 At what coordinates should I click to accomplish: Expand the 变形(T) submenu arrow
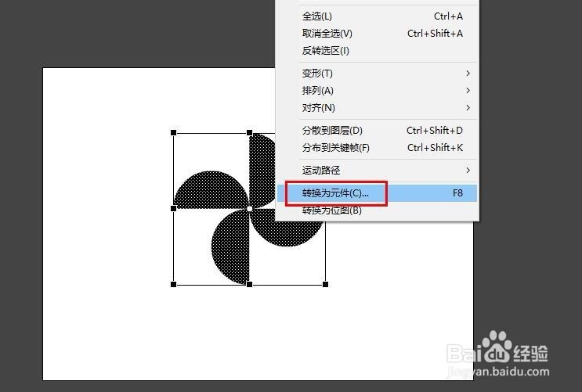click(468, 74)
